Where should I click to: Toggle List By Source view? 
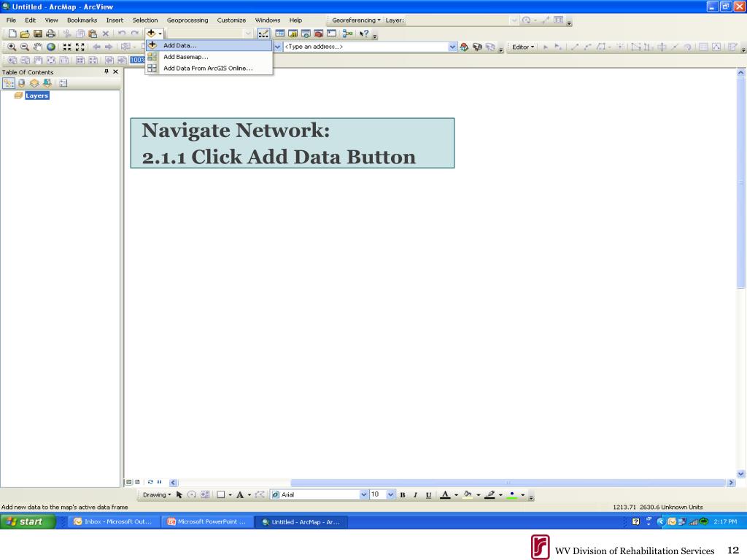(x=21, y=83)
